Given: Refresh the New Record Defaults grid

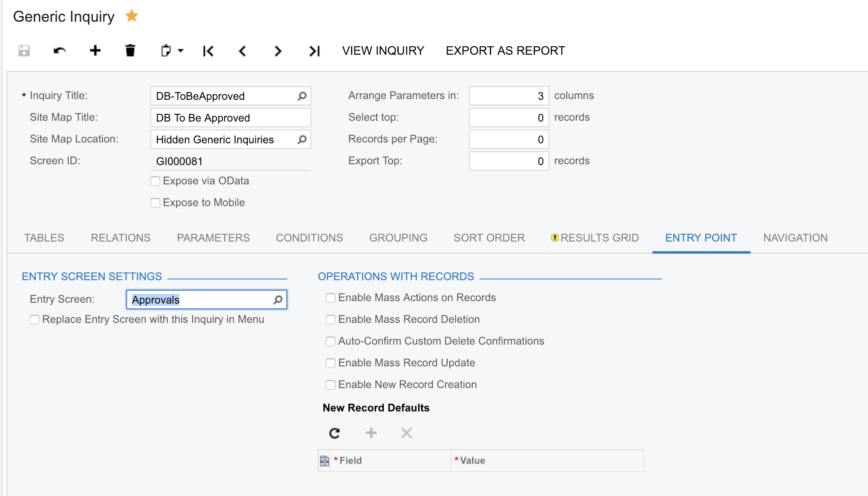Looking at the screenshot, I should pos(335,433).
